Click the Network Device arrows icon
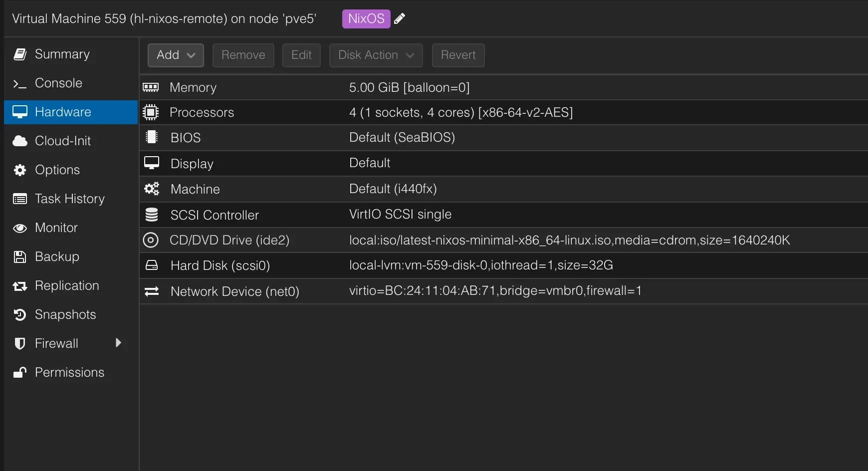Viewport: 868px width, 471px height. [x=151, y=291]
